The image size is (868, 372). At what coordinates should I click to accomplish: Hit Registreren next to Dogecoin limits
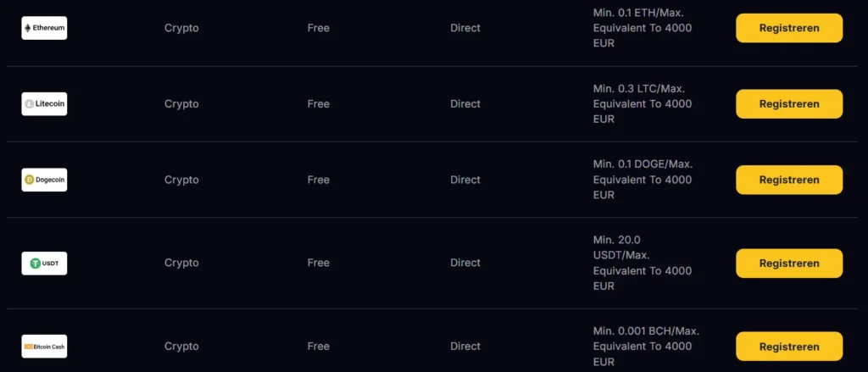click(x=788, y=180)
